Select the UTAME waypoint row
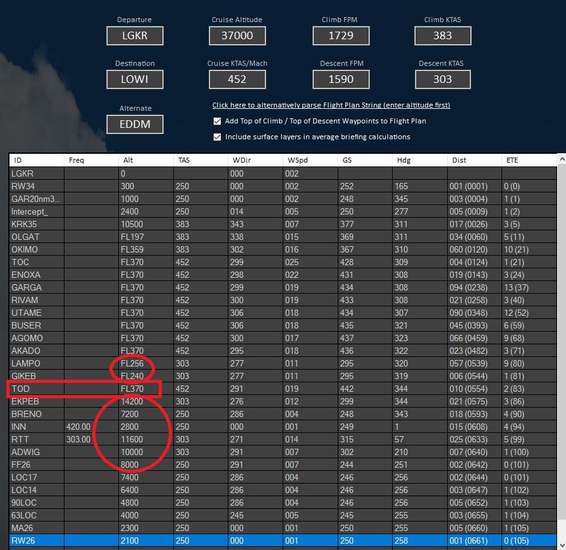 click(x=283, y=313)
